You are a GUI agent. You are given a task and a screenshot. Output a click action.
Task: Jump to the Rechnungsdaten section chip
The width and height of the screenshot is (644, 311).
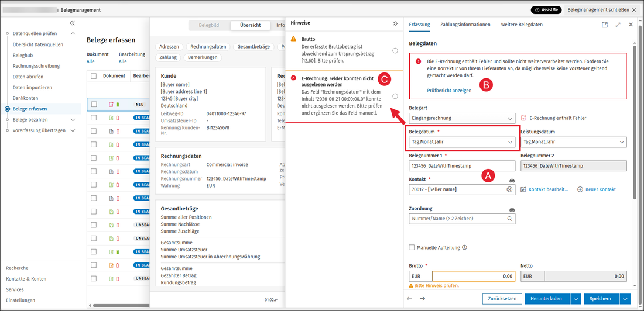[210, 47]
